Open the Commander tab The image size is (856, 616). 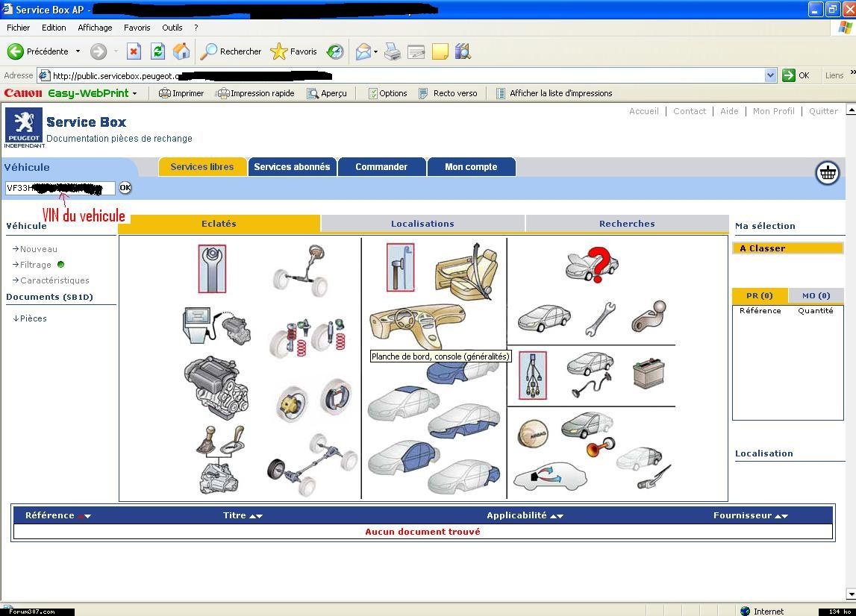pyautogui.click(x=381, y=166)
